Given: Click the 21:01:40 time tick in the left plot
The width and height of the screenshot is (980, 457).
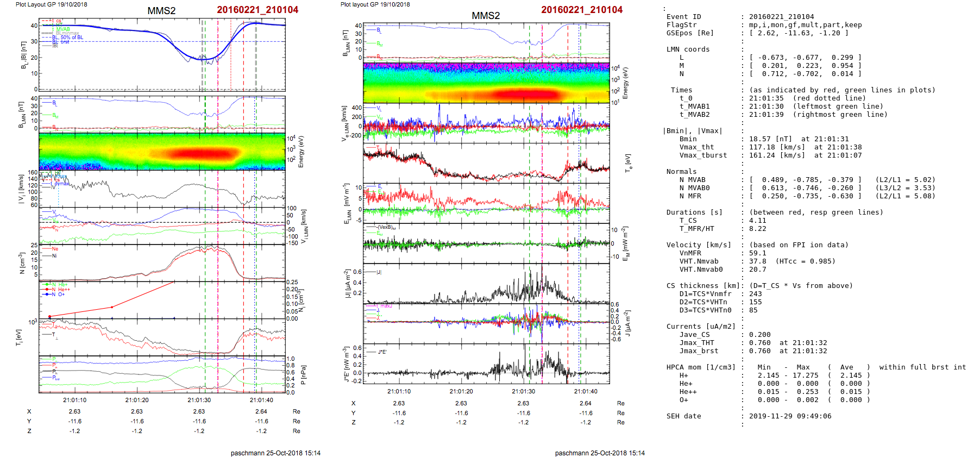Looking at the screenshot, I should click(x=262, y=400).
